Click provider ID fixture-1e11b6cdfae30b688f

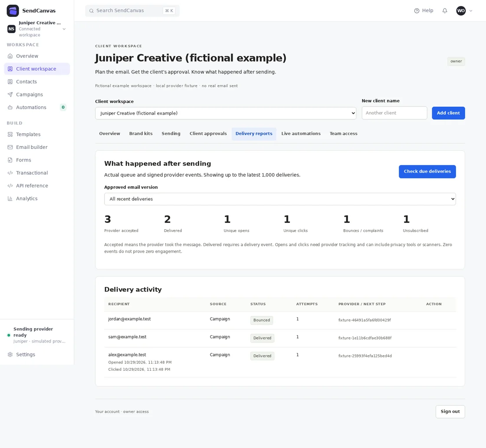pos(365,338)
